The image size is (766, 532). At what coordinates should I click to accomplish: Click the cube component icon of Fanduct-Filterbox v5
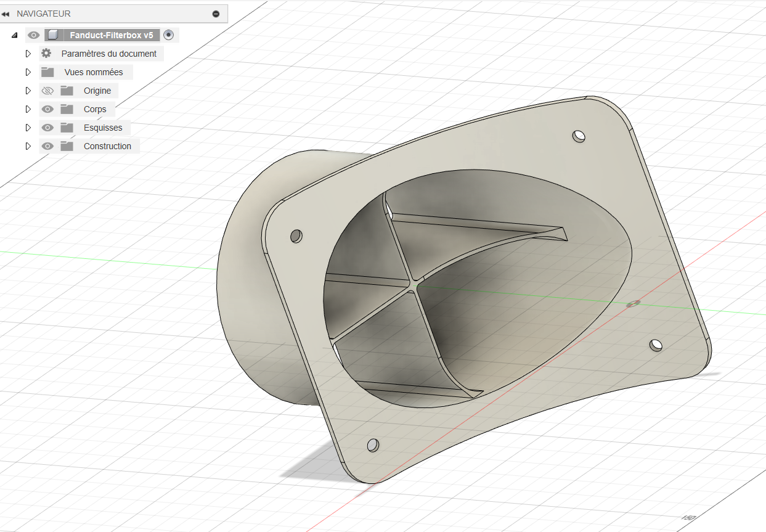pos(53,35)
